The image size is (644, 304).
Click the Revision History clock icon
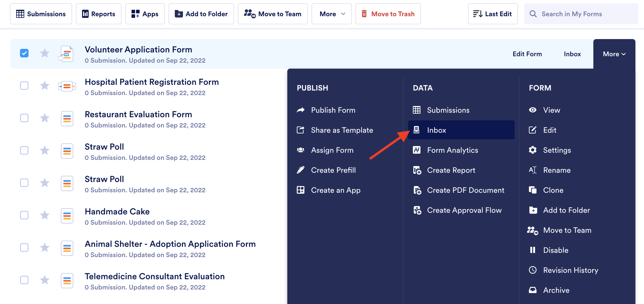pos(532,270)
